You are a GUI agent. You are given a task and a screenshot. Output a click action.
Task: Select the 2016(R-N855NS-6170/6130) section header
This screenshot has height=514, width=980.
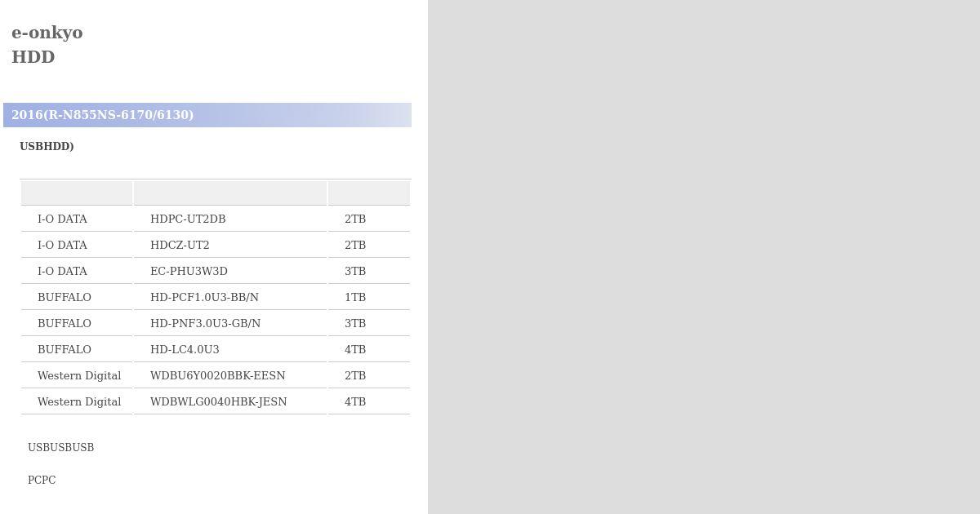(x=207, y=115)
